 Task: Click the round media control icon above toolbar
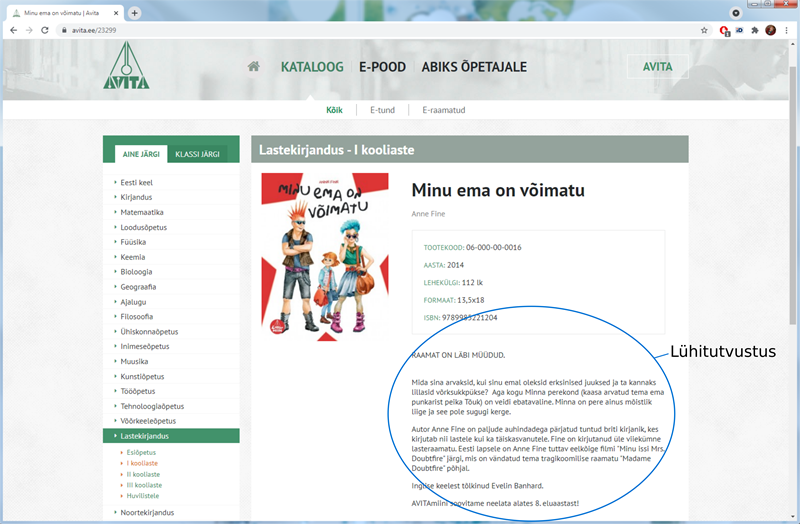point(736,13)
